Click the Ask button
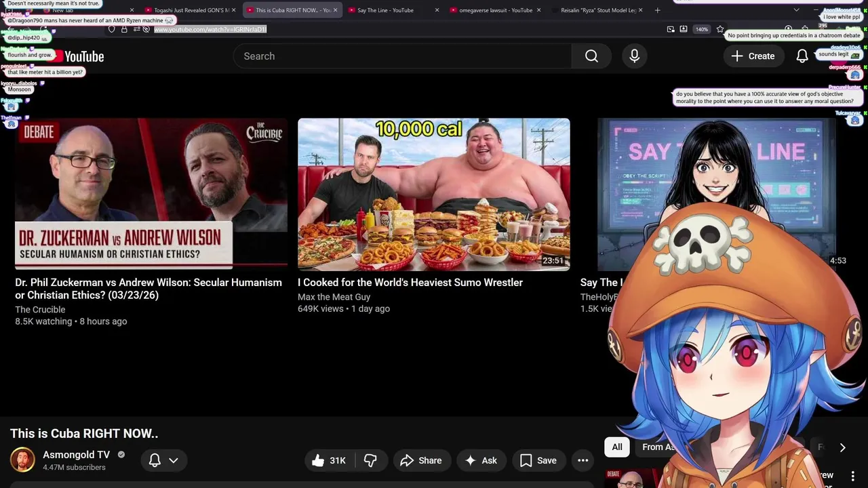The height and width of the screenshot is (488, 868). click(x=481, y=460)
